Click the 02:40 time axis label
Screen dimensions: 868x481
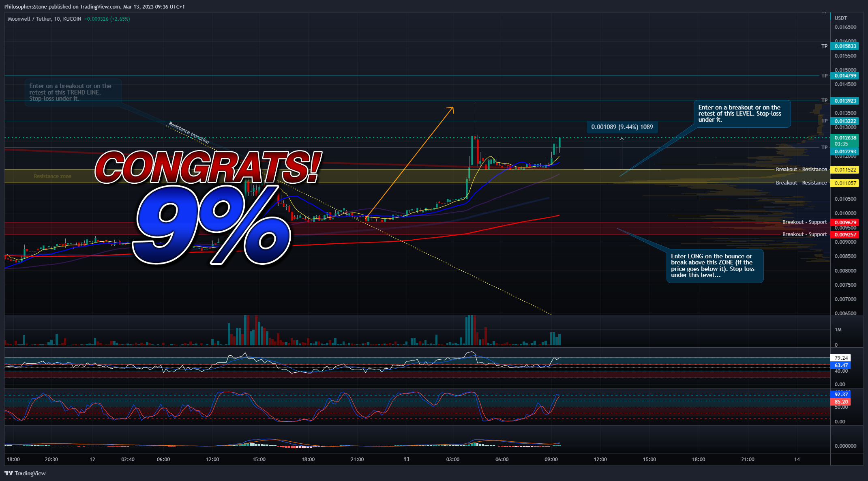[x=128, y=460]
